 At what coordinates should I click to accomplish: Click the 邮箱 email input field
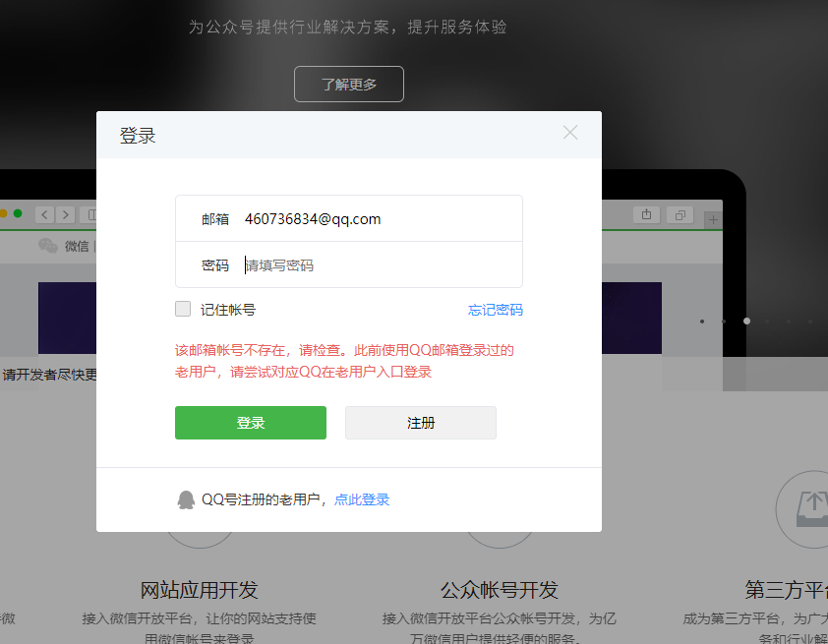[x=349, y=218]
